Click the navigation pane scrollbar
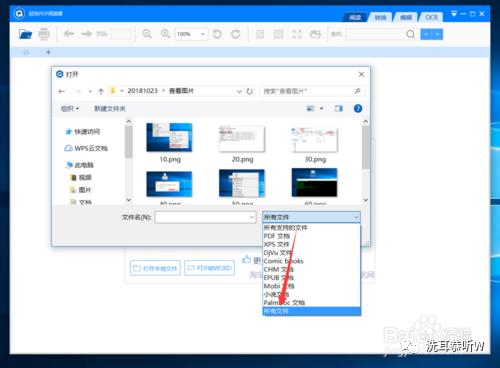This screenshot has height=368, width=500. 129,141
